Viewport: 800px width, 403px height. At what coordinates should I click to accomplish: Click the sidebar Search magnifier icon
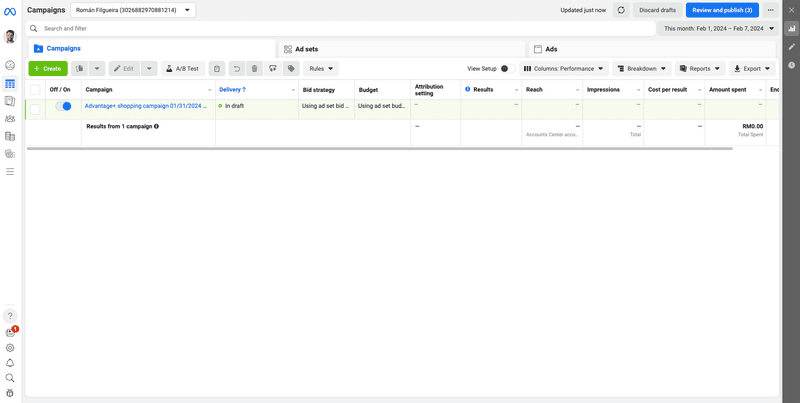tap(10, 378)
